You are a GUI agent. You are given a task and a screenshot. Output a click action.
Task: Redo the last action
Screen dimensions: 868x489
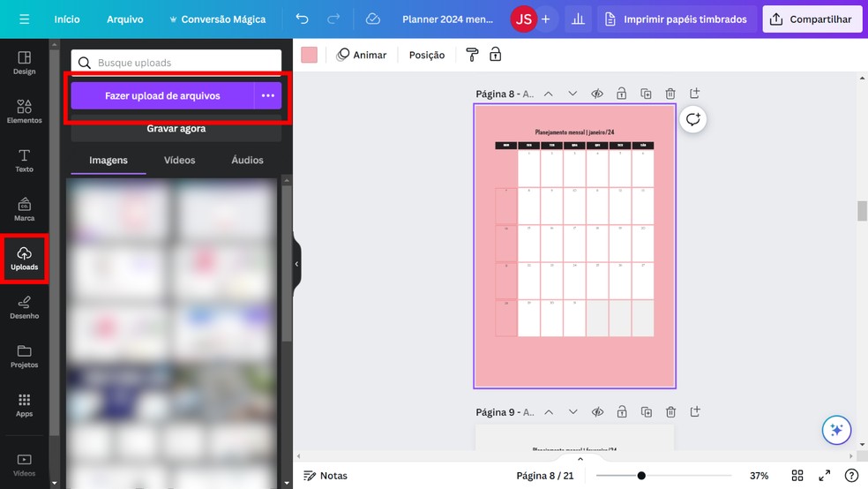[333, 19]
